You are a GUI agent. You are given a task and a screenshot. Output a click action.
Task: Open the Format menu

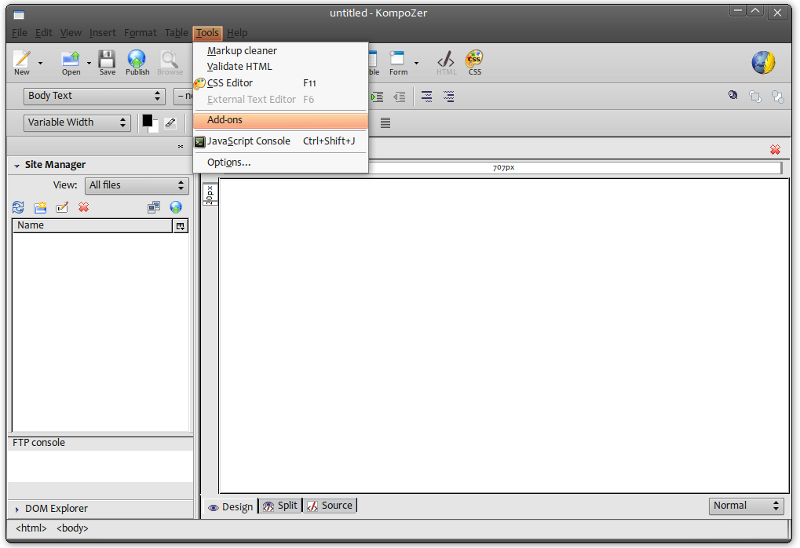(140, 33)
